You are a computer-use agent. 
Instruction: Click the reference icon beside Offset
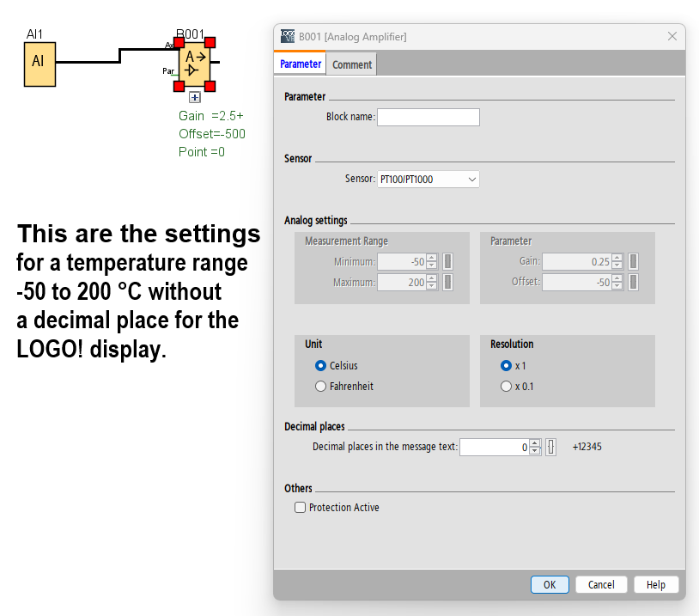633,282
